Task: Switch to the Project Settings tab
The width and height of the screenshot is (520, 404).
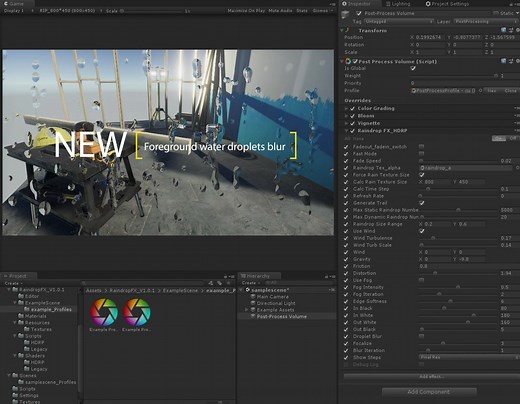Action: (447, 4)
